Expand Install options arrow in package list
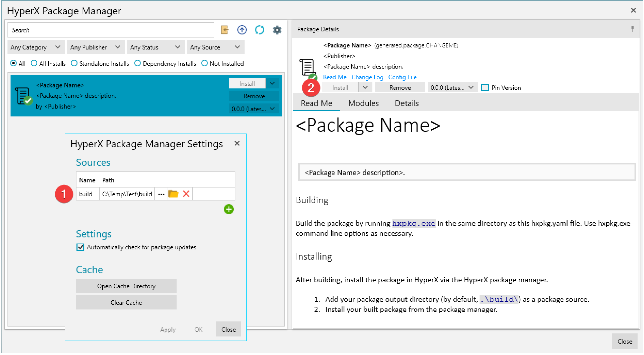 point(272,84)
